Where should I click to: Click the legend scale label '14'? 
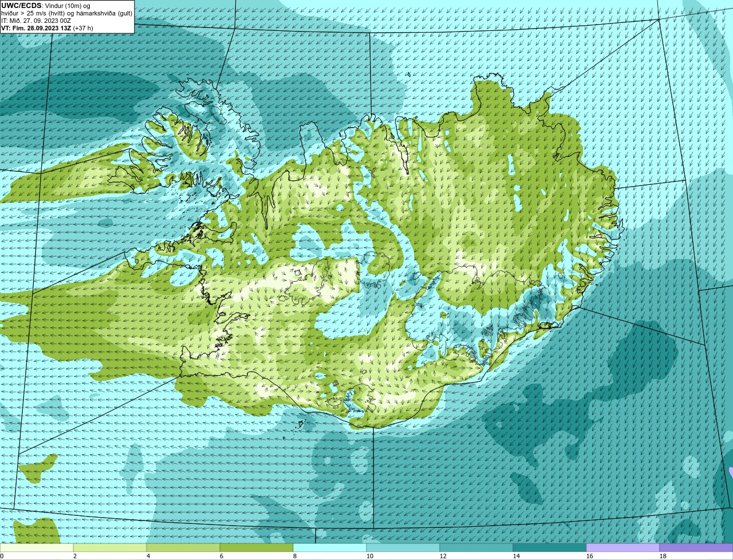pyautogui.click(x=517, y=556)
